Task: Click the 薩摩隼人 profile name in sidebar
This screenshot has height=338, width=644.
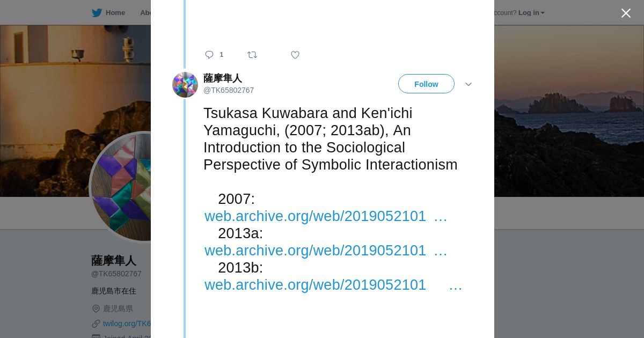Action: coord(113,261)
